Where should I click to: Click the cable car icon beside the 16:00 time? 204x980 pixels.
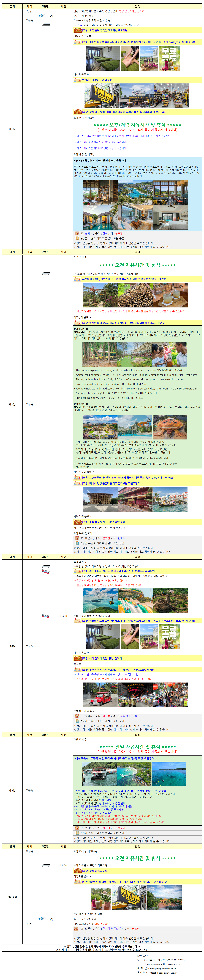(46, 616)
